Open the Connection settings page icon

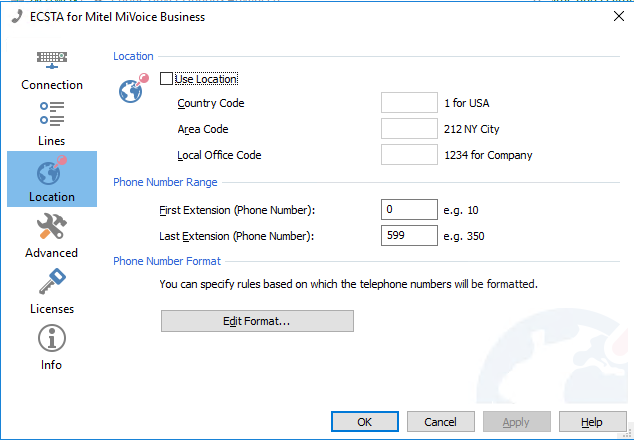click(x=52, y=60)
